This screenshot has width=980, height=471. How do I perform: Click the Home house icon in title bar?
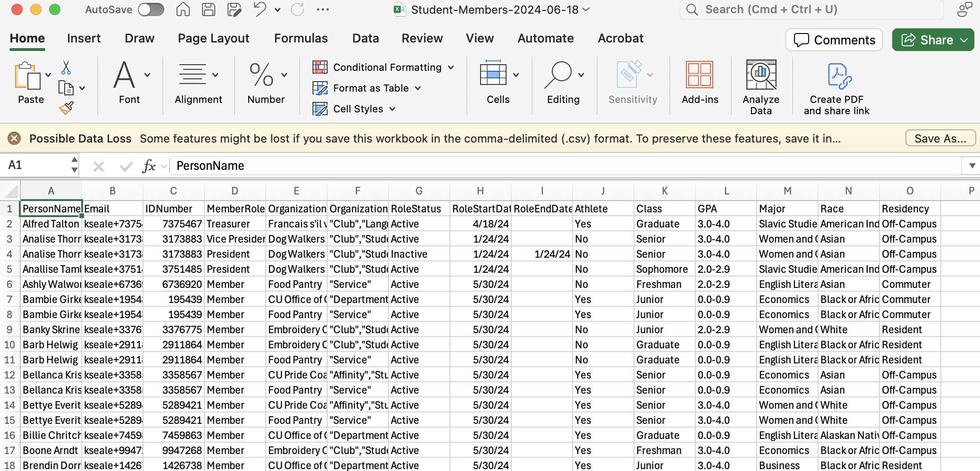(183, 9)
